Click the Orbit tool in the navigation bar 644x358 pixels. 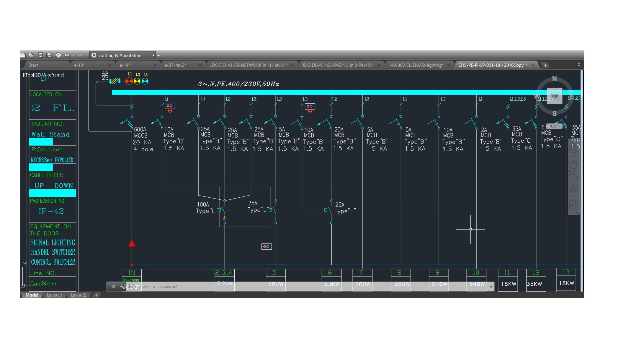point(573,188)
